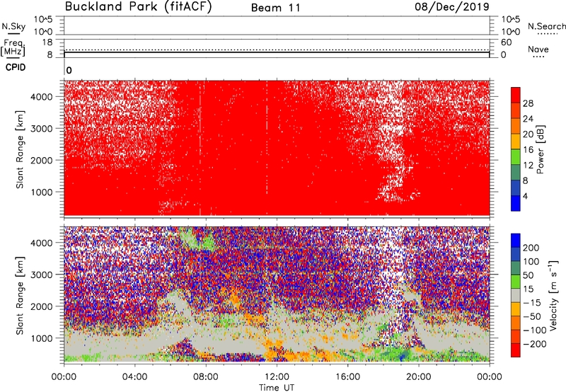566x392 pixels.
Task: Click the CPID value '0'
Action: [x=69, y=71]
